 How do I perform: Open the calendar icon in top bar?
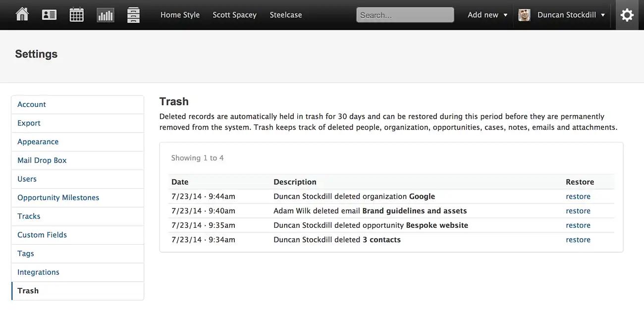point(77,15)
